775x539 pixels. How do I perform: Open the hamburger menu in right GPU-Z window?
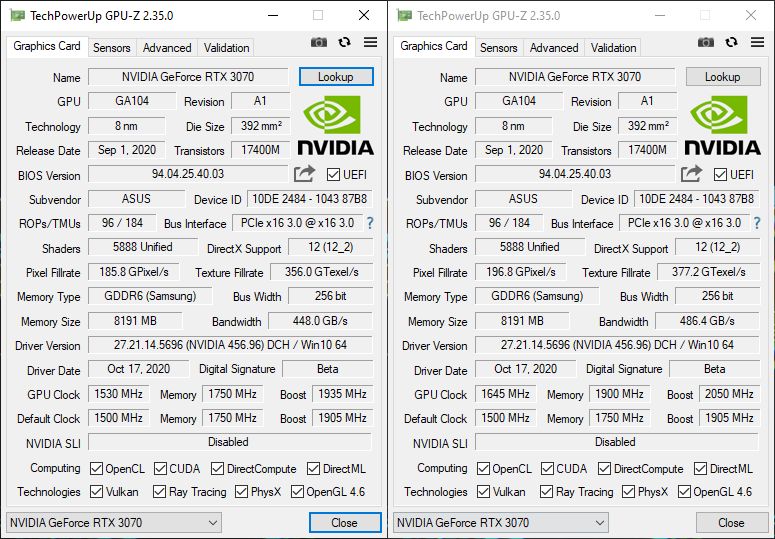pos(757,42)
